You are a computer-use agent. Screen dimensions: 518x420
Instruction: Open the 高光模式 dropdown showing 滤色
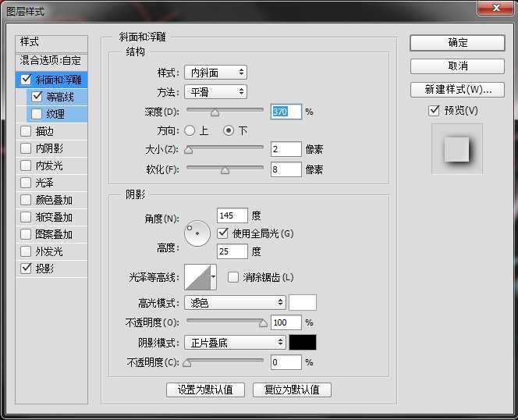235,302
